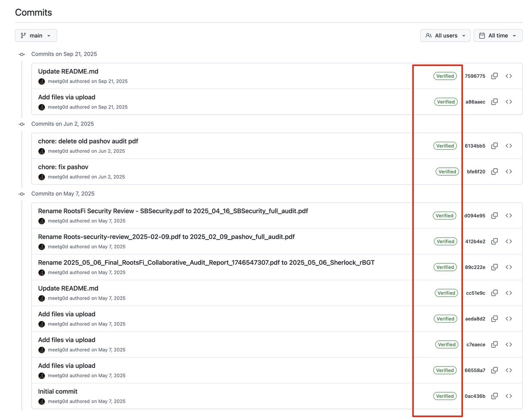This screenshot has width=531, height=420.
Task: Copy the full SHA for commit 412b4e2
Action: [495, 241]
